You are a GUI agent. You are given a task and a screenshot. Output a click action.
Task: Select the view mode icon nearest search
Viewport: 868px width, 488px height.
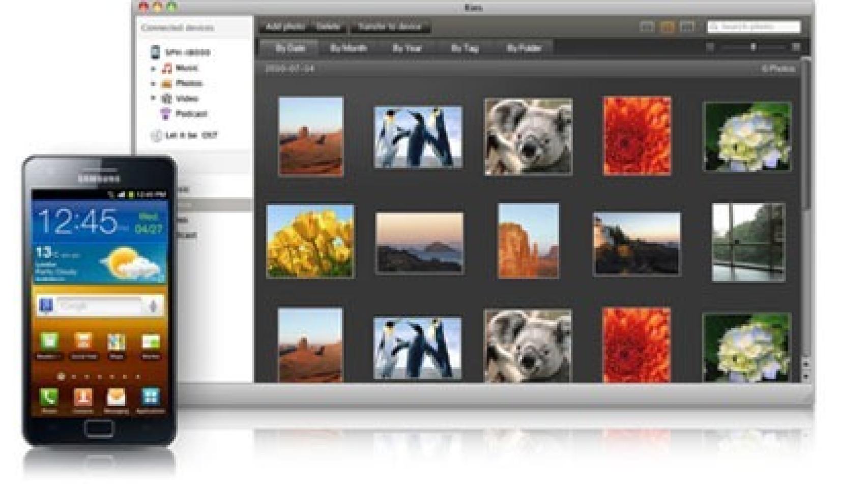click(687, 26)
